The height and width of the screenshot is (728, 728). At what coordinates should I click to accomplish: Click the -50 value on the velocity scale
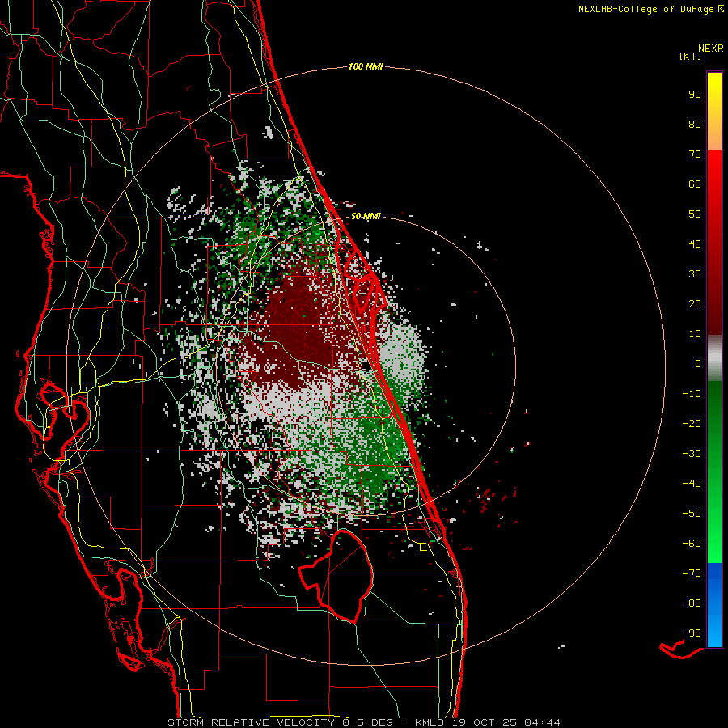(692, 514)
